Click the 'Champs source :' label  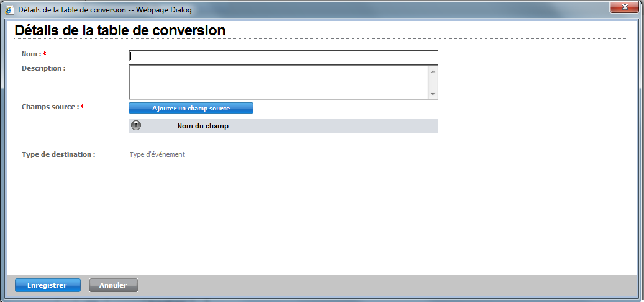pos(50,107)
